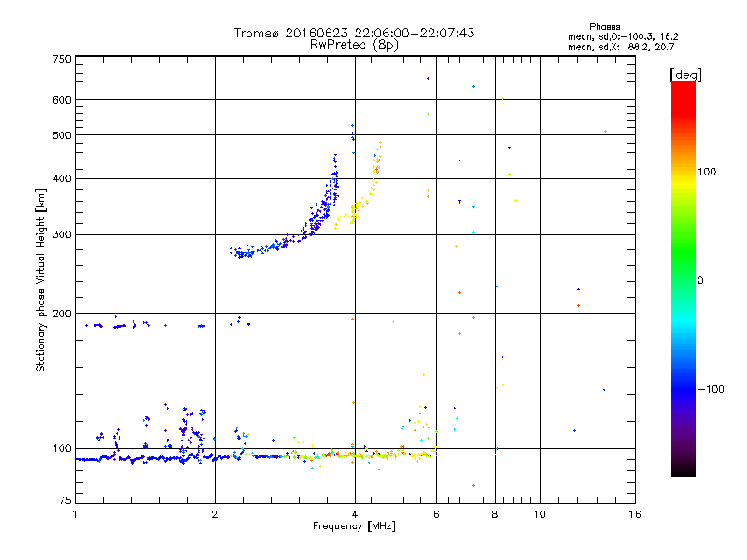This screenshot has width=747, height=560.
Task: Click the x-axis tick '1'
Action: tap(75, 514)
